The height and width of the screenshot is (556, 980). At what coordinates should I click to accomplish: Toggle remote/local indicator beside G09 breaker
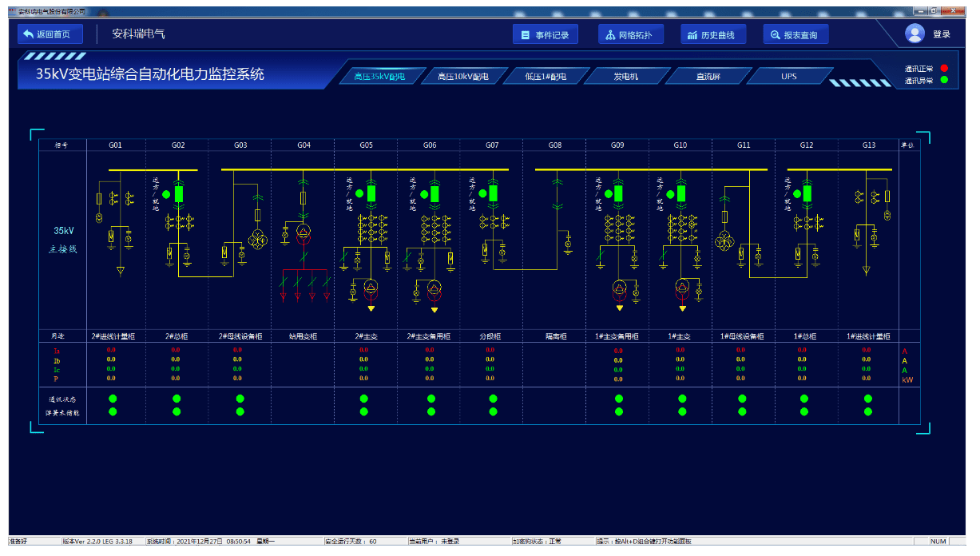[605, 193]
